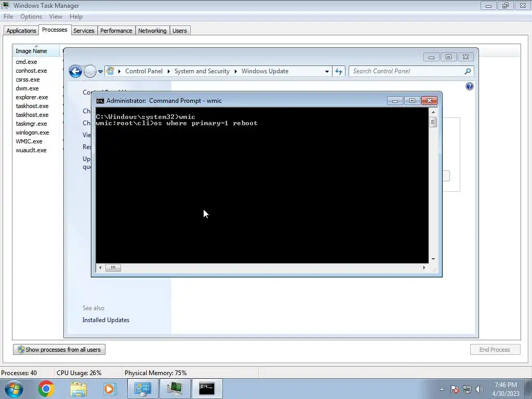Viewport: 532px width, 399px height.
Task: Switch to the Processes tab
Action: coord(55,30)
